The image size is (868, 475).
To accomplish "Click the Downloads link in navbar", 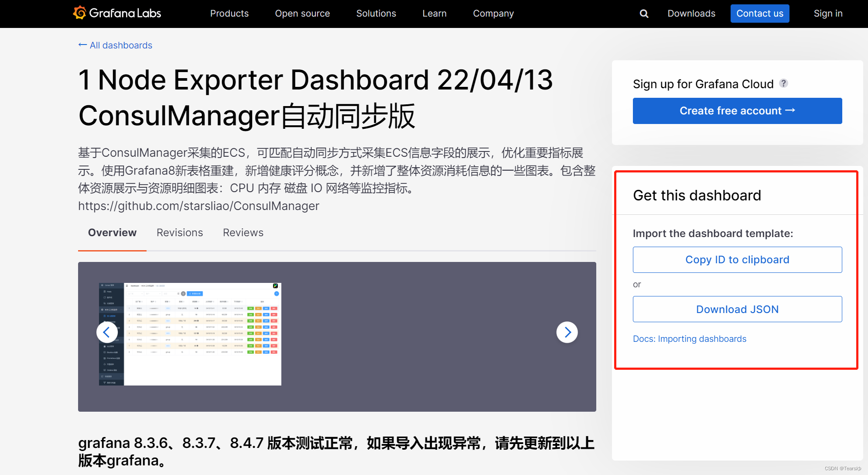I will point(692,11).
